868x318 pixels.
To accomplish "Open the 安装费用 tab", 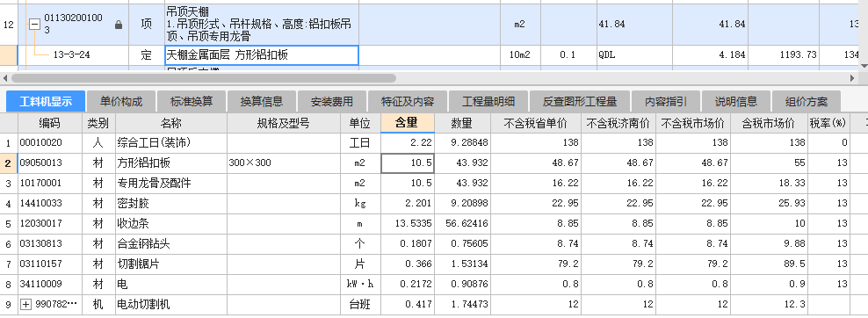I will coord(331,102).
